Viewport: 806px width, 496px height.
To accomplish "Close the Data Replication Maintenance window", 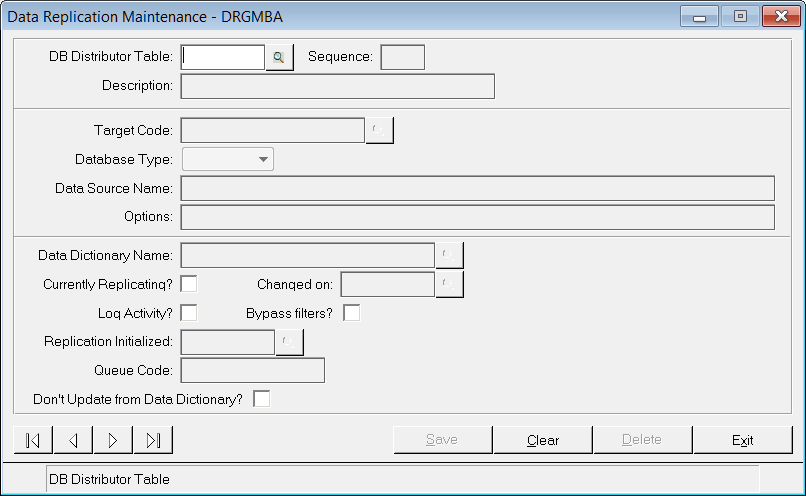I will point(781,16).
